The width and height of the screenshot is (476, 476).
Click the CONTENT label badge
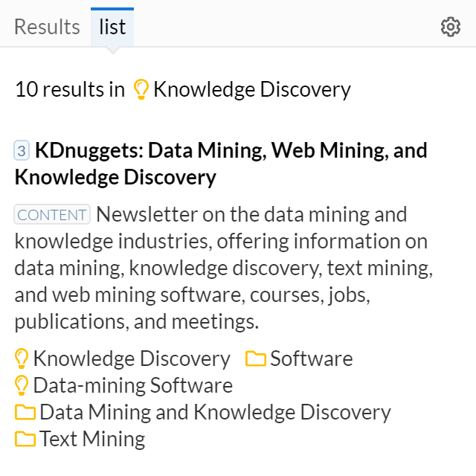[52, 215]
